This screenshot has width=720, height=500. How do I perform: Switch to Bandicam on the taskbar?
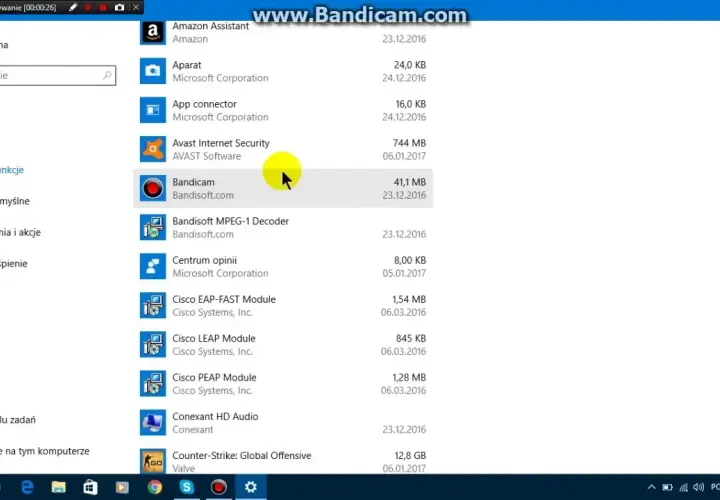(x=219, y=487)
